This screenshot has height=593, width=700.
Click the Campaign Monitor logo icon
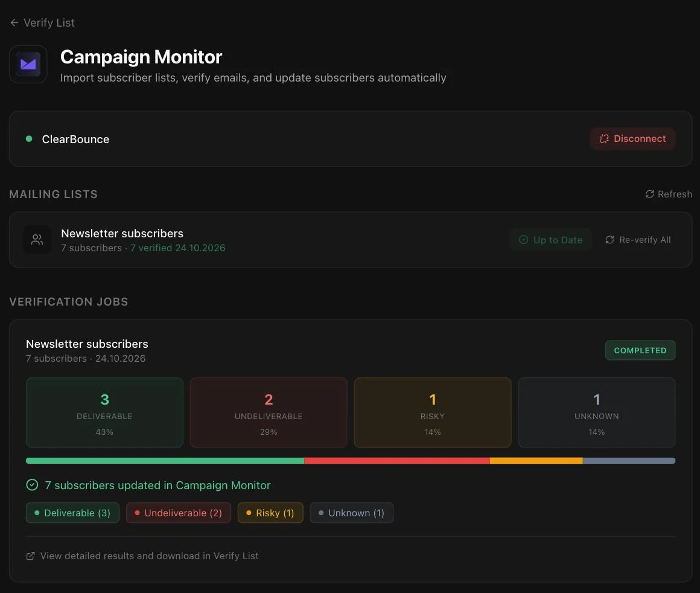pos(28,65)
